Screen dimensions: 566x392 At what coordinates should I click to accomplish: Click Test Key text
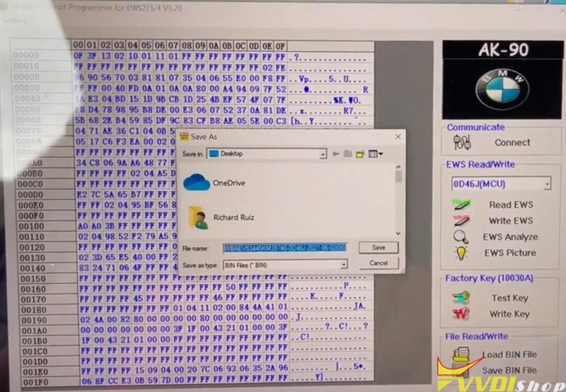(509, 298)
